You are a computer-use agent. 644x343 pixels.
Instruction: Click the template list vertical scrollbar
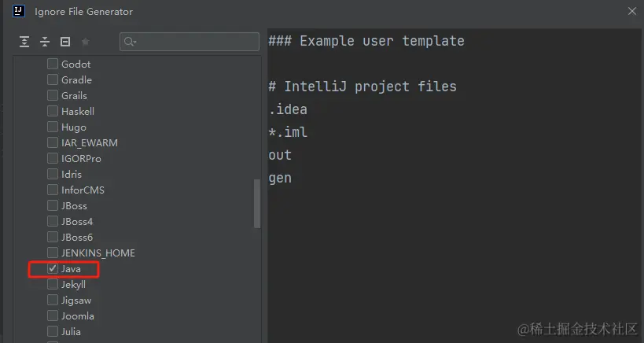click(256, 205)
